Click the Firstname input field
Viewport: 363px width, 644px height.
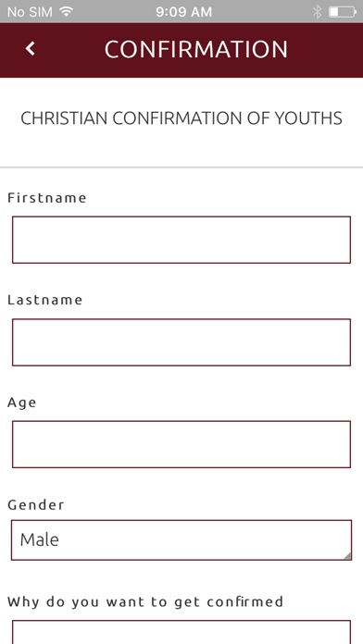(181, 240)
